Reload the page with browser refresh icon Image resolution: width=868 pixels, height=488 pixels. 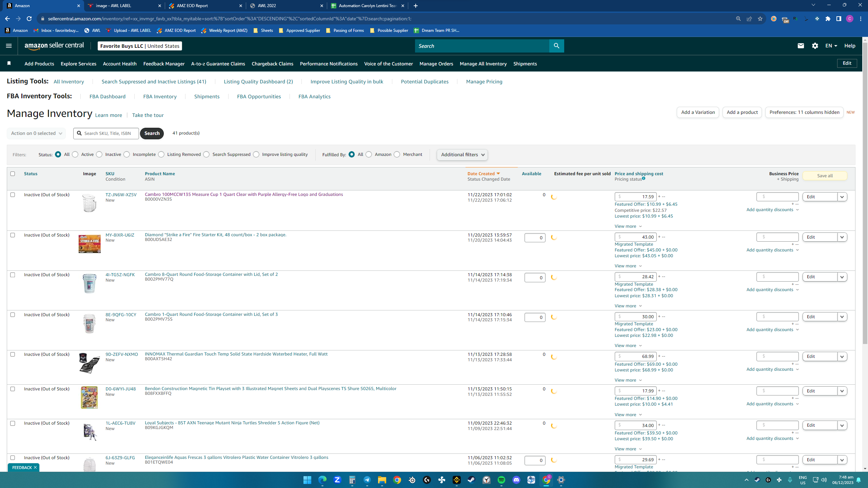tap(29, 19)
